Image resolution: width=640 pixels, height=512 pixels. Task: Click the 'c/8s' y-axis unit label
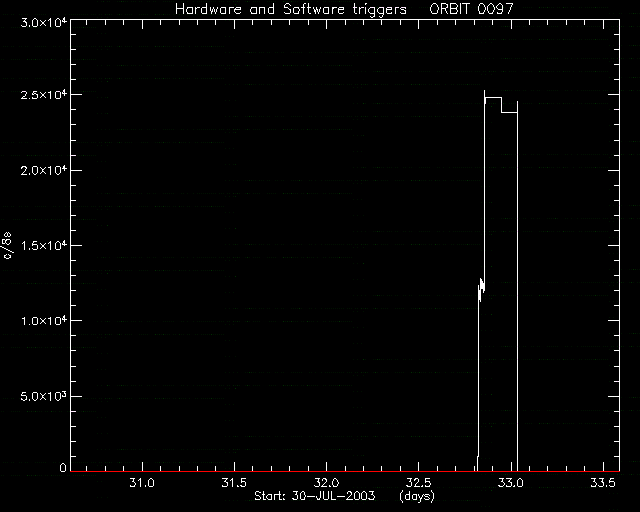point(7,245)
